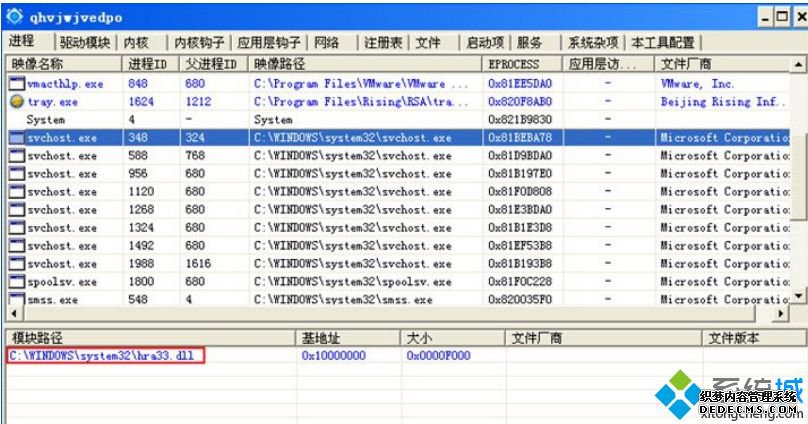The height and width of the screenshot is (424, 808).
Task: Click the title bar application icon
Action: 14,16
